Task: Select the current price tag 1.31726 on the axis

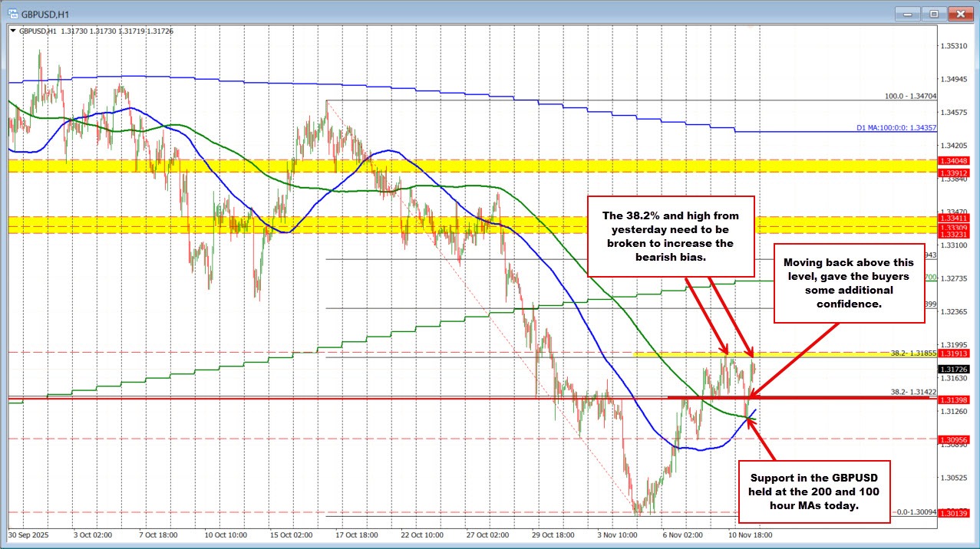Action: coord(953,368)
